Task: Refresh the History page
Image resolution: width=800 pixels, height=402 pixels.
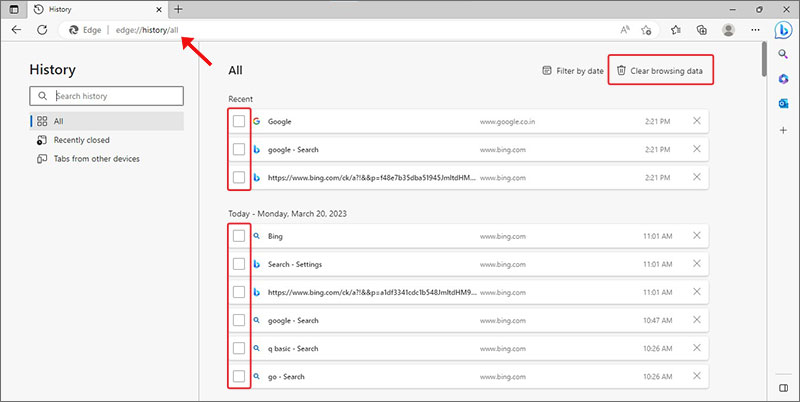Action: click(x=42, y=30)
